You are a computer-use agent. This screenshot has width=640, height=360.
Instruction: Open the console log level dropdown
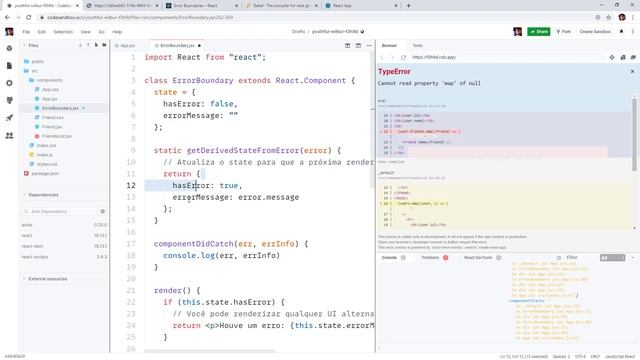[612, 258]
